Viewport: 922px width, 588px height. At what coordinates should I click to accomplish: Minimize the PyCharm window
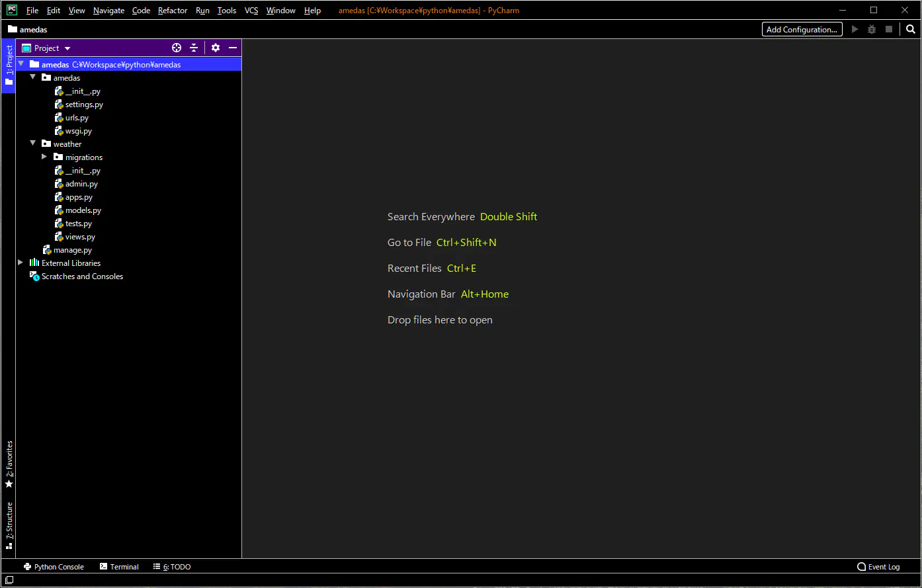[843, 10]
